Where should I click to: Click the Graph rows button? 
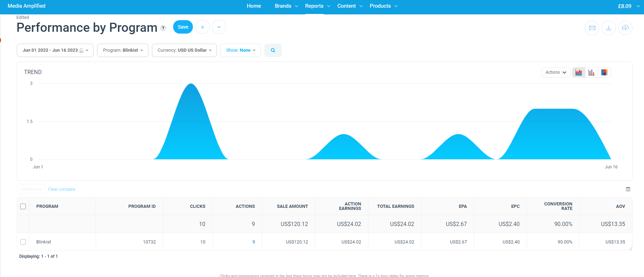click(31, 189)
